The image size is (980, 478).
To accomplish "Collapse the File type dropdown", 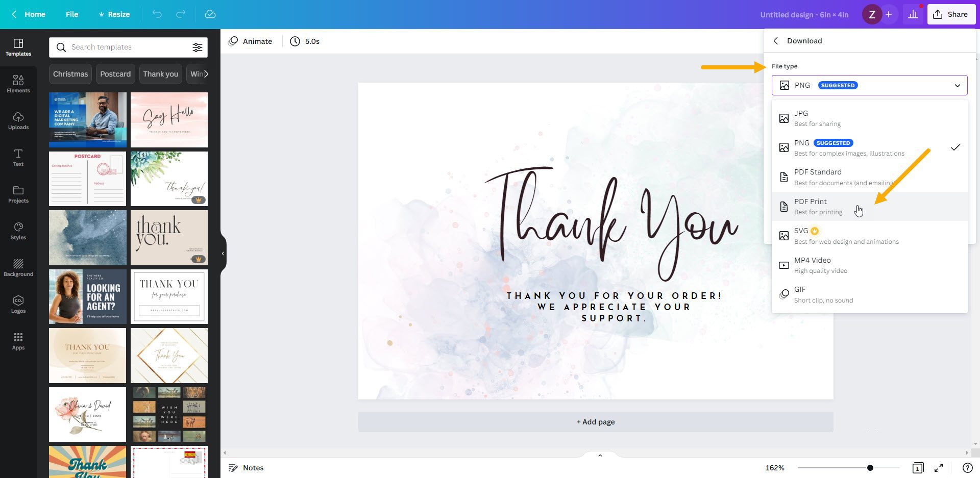I will coord(958,85).
